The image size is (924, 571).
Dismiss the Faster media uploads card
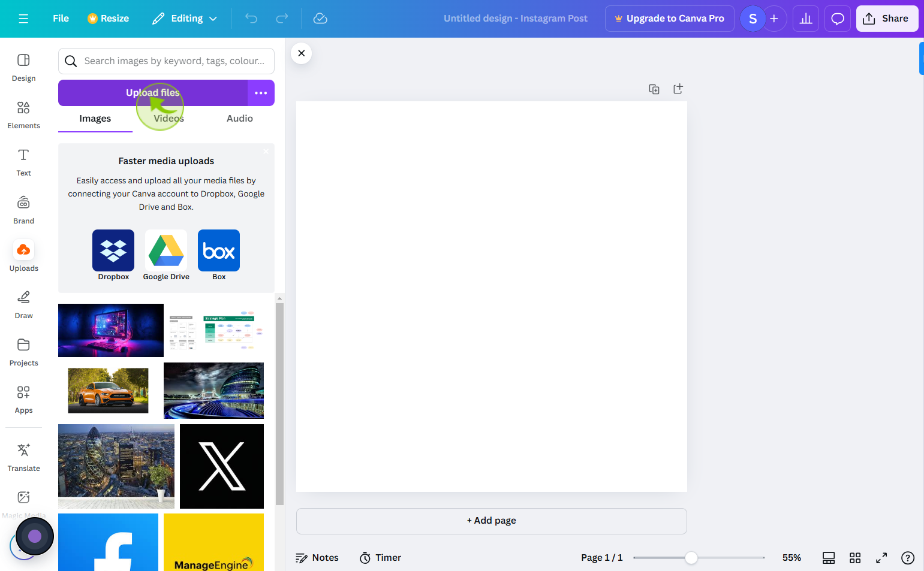point(266,152)
